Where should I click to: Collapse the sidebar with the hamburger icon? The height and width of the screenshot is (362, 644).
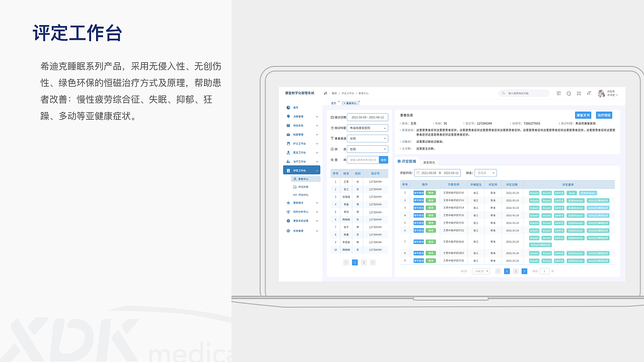tap(326, 93)
